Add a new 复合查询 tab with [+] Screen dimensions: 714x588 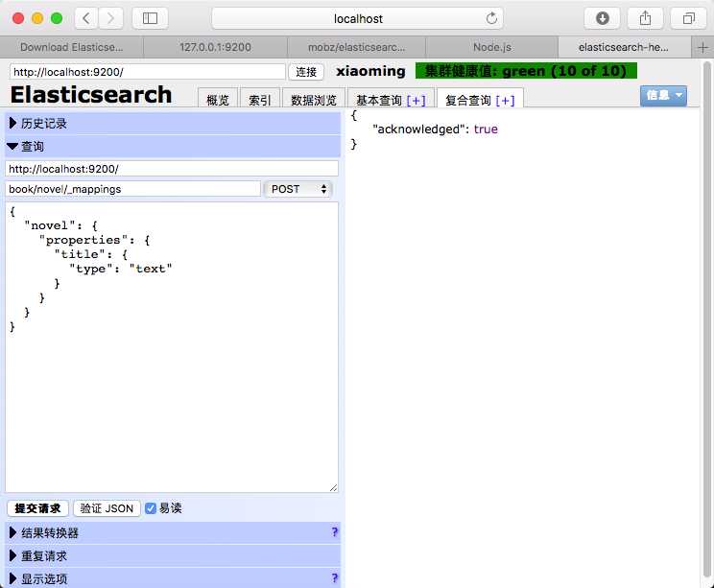coord(505,100)
